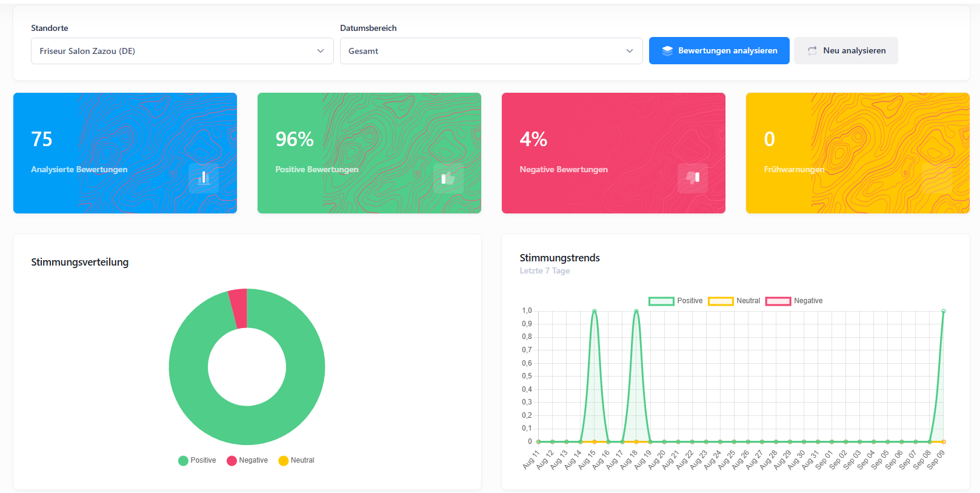This screenshot has width=980, height=493.
Task: Click the repeat arrows icon beside Neu analysieren
Action: point(812,51)
